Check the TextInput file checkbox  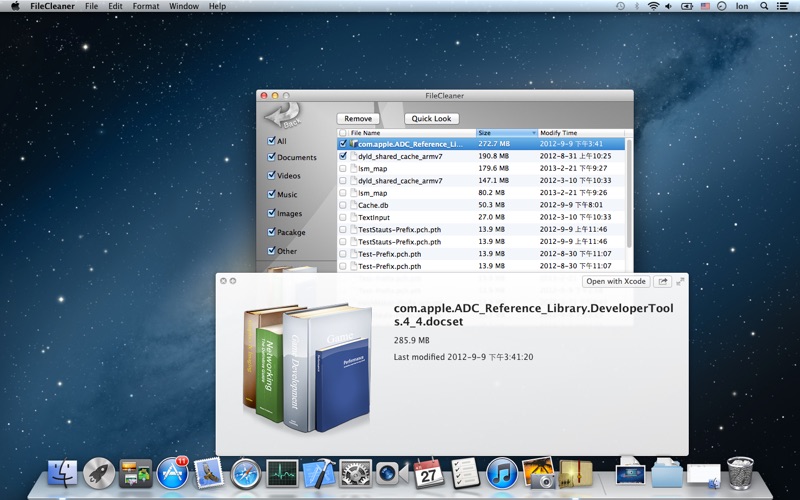pyautogui.click(x=343, y=217)
